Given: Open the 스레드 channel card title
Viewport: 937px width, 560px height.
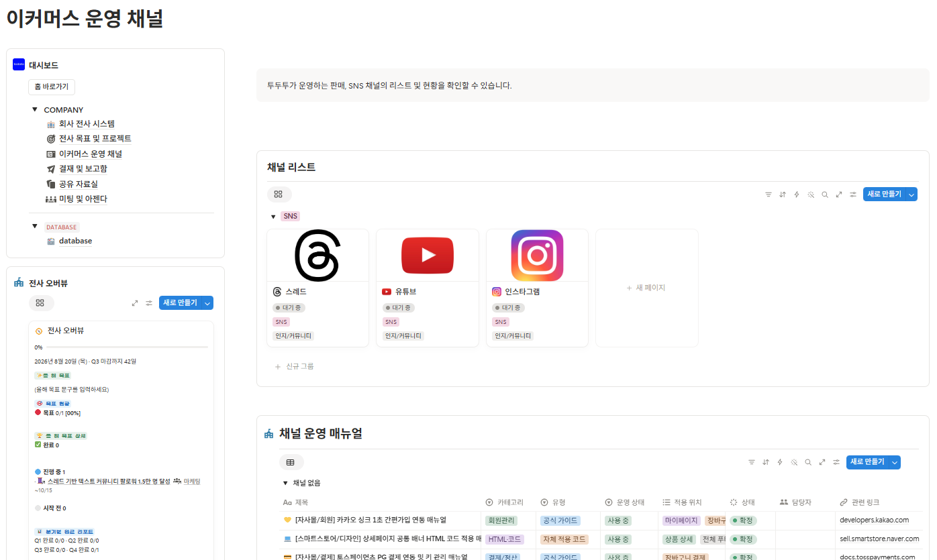Looking at the screenshot, I should (x=296, y=292).
